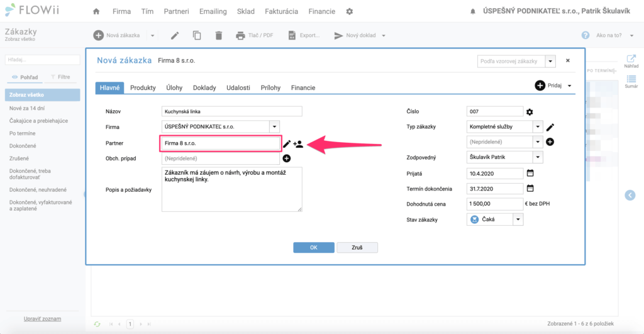
Task: Switch to Prílohy tab
Action: (270, 87)
